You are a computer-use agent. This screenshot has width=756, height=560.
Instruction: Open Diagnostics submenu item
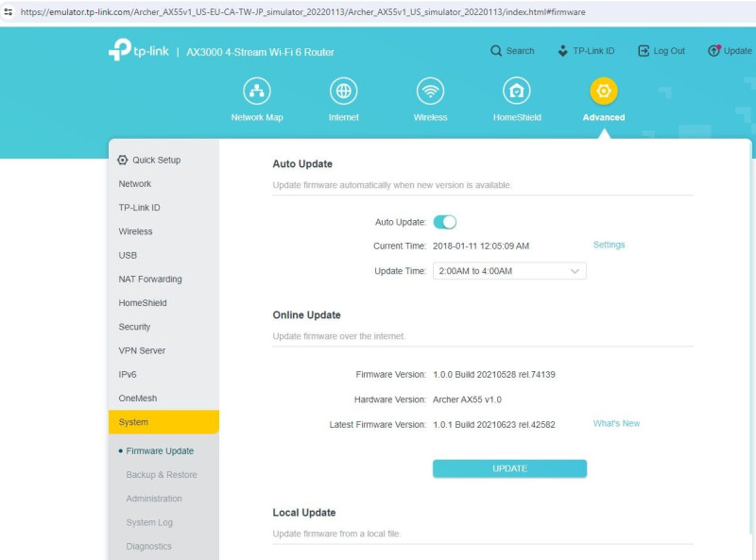coord(148,547)
